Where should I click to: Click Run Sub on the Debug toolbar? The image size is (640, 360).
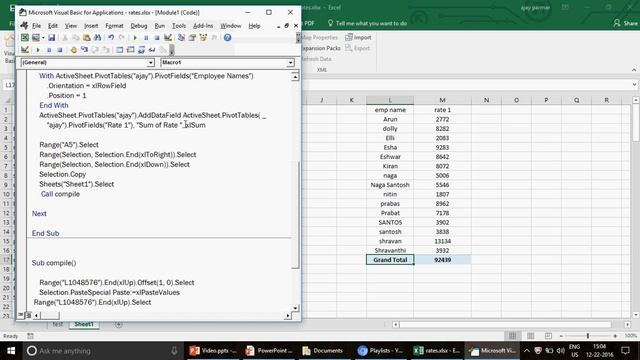[38, 50]
